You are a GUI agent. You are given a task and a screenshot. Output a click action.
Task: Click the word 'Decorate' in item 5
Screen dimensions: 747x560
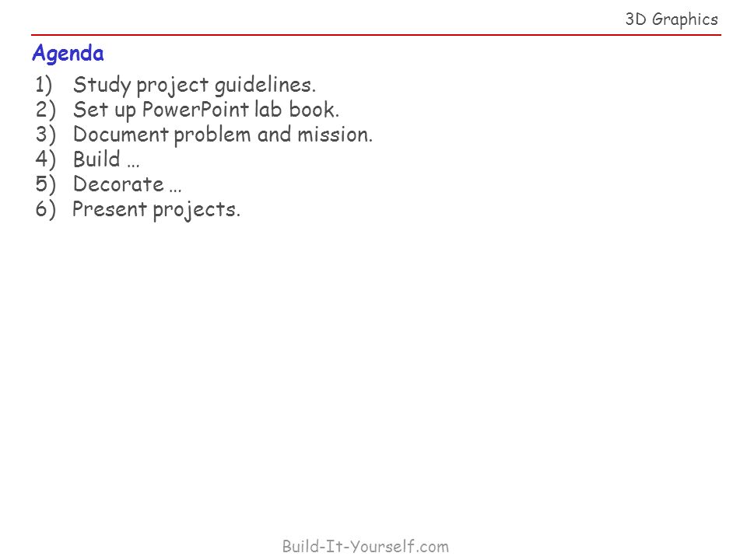pos(118,184)
